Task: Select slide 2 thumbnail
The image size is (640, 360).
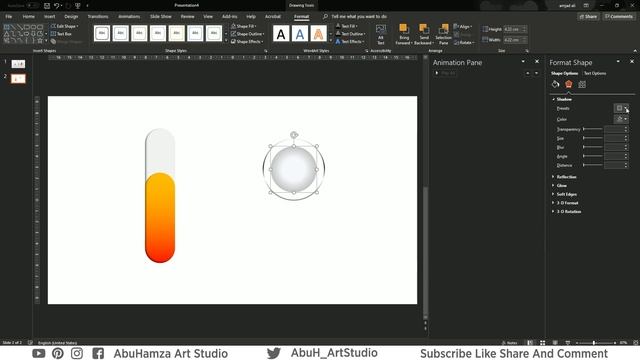Action: (18, 78)
